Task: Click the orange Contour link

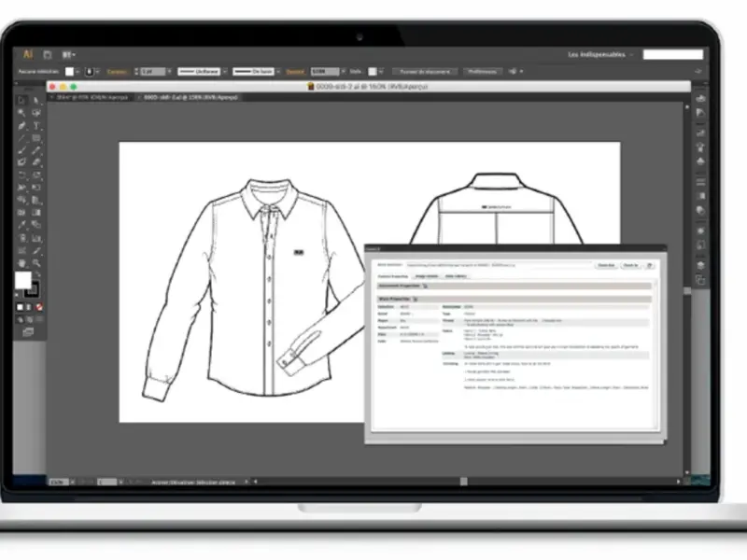Action: (x=117, y=72)
